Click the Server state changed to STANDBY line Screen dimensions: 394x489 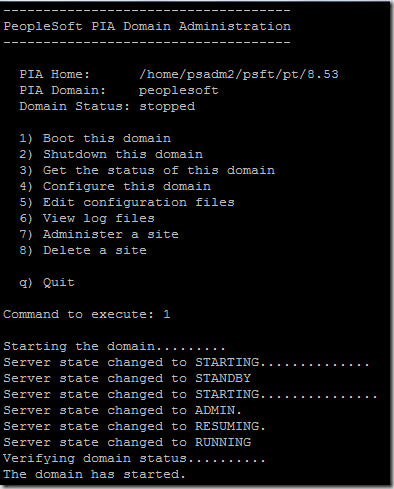tap(127, 378)
